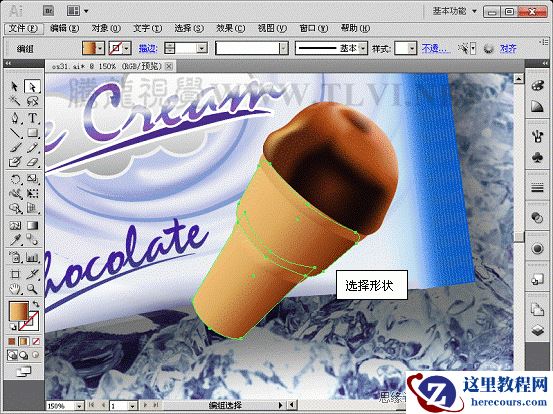Set paint mode to None

(36, 341)
